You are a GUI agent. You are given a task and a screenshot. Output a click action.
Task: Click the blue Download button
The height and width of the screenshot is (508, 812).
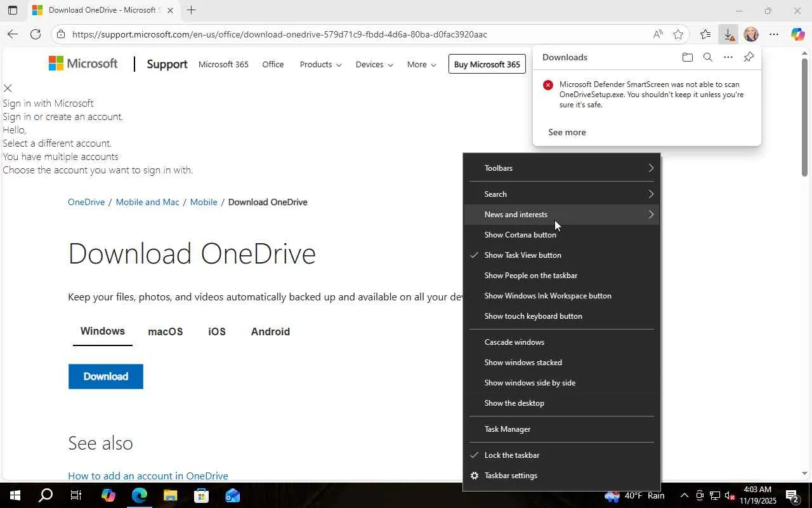[x=106, y=377]
